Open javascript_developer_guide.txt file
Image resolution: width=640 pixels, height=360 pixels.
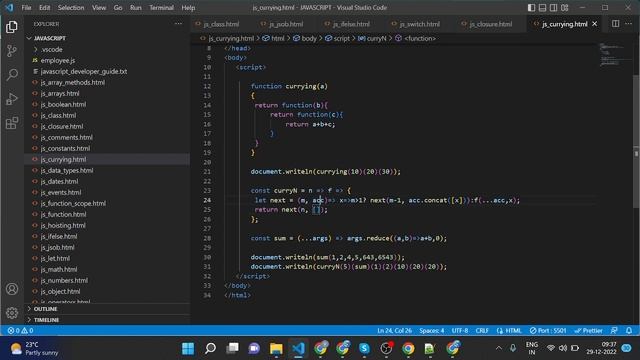click(84, 71)
